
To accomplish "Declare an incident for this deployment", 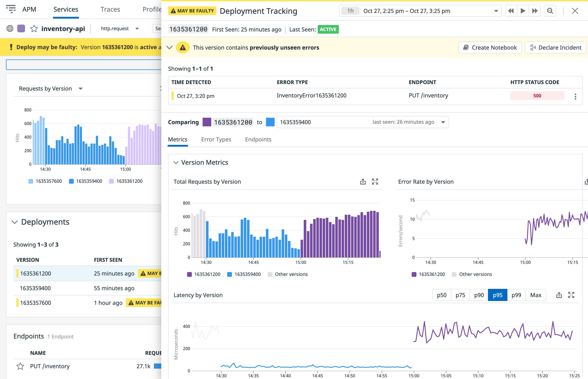I will pos(555,47).
